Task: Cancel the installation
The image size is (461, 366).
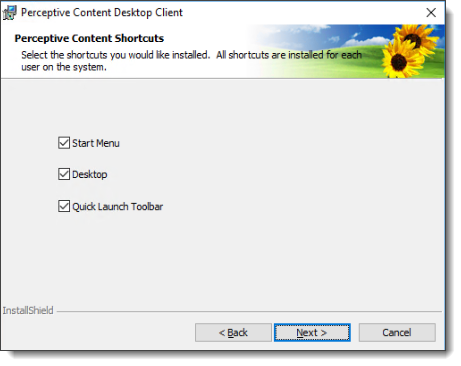Action: click(x=397, y=332)
